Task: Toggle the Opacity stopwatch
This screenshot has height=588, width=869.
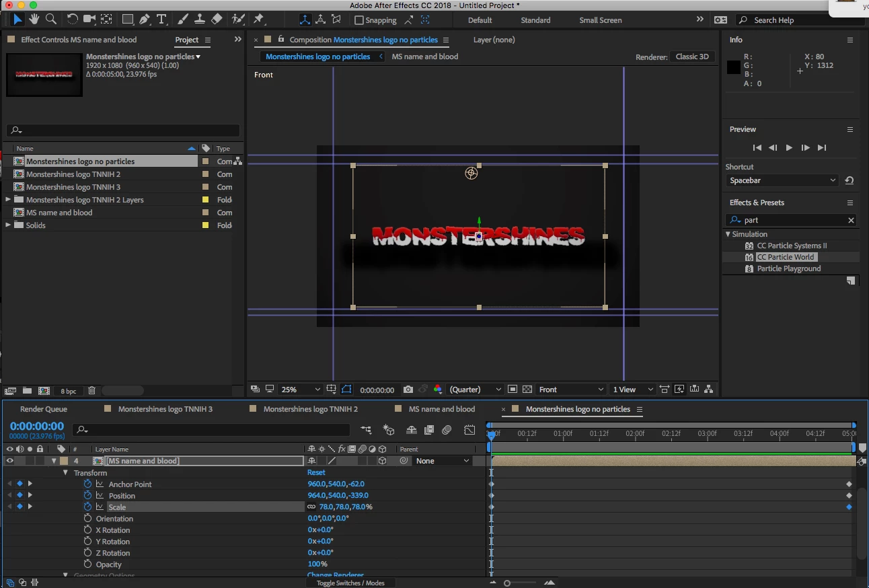Action: click(87, 564)
